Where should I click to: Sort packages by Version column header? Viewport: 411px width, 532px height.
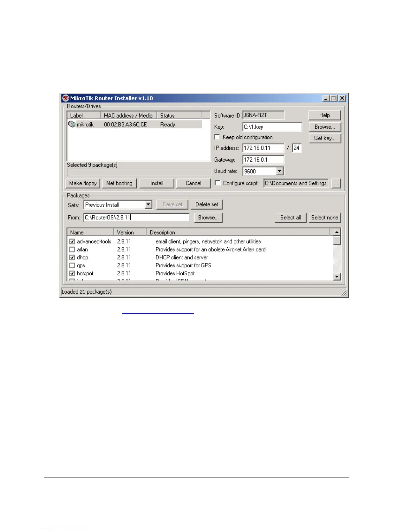point(130,232)
